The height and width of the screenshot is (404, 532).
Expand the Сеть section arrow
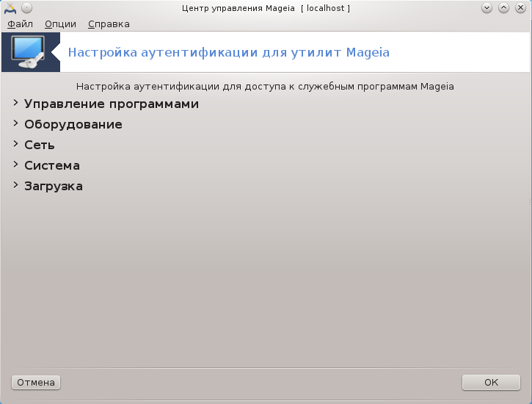point(15,144)
